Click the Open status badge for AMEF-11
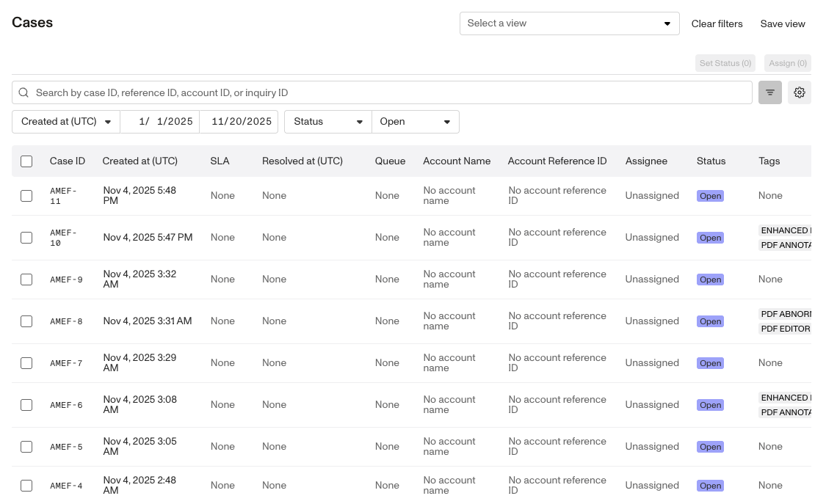Viewport: 826px width, 504px height. tap(710, 196)
